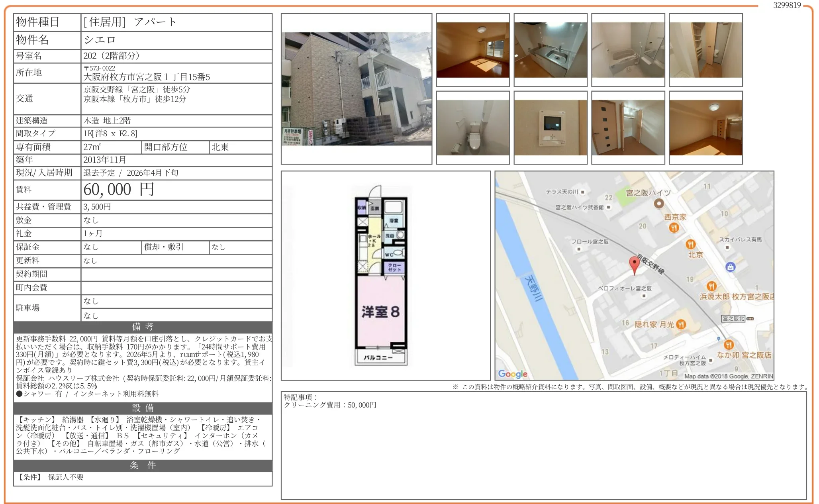Click the 宮之阪北 intersection label on map

pos(733,318)
